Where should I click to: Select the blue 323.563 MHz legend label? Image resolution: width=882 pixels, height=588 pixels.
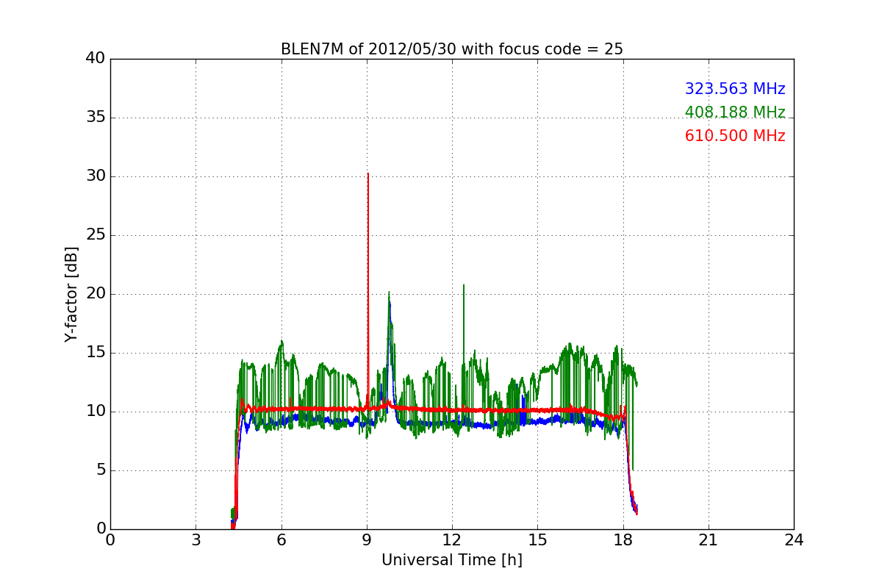point(735,89)
